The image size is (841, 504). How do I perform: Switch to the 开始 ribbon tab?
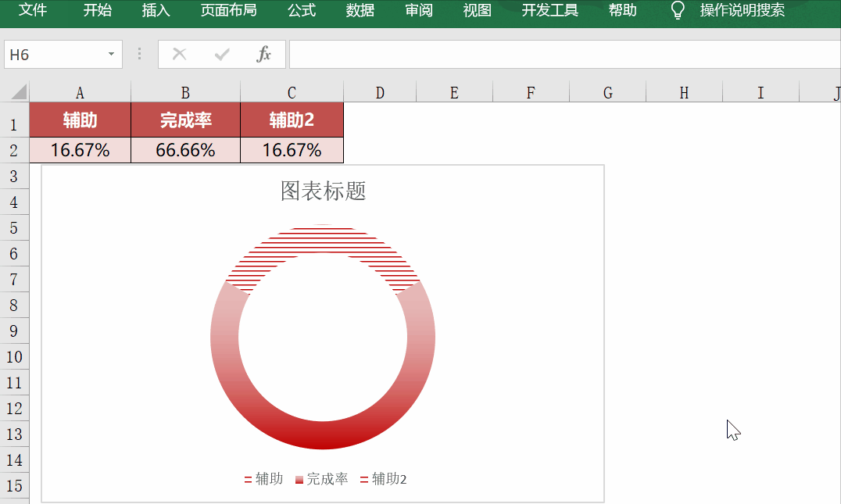[97, 10]
